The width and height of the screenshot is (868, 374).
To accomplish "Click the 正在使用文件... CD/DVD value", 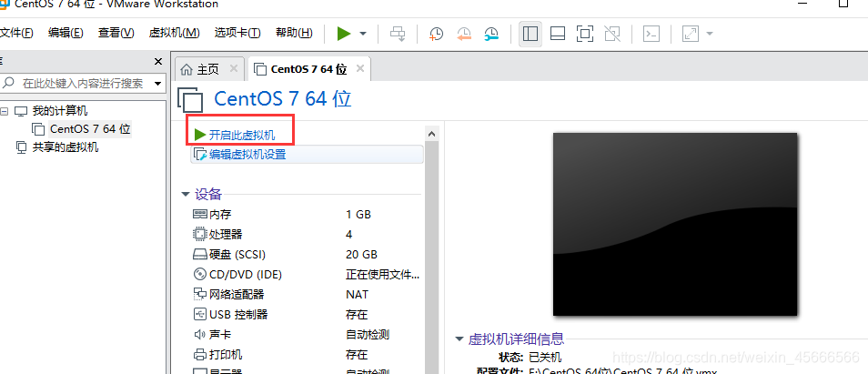I will pos(382,275).
